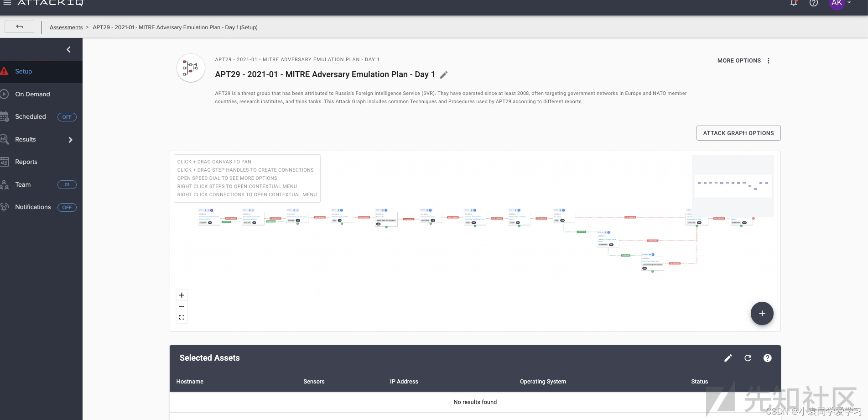Open Scheduled in the sidebar
Viewport: 868px width, 420px height.
(31, 117)
